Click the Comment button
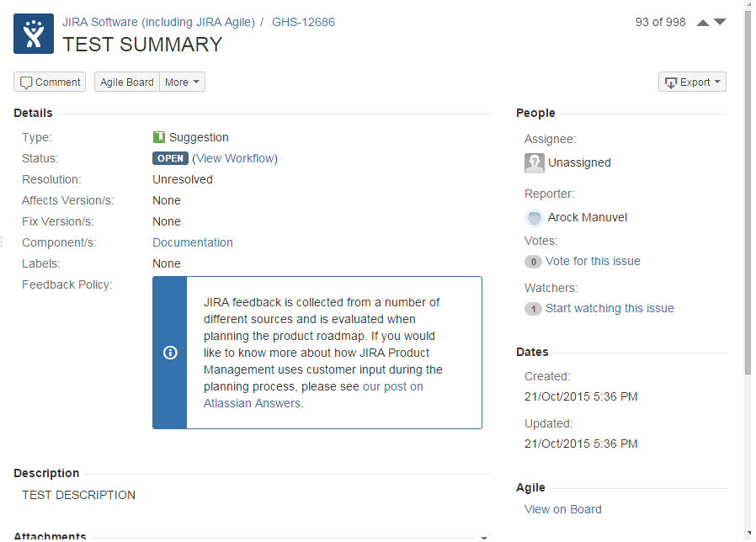Screen dimensions: 756x542 tap(49, 82)
